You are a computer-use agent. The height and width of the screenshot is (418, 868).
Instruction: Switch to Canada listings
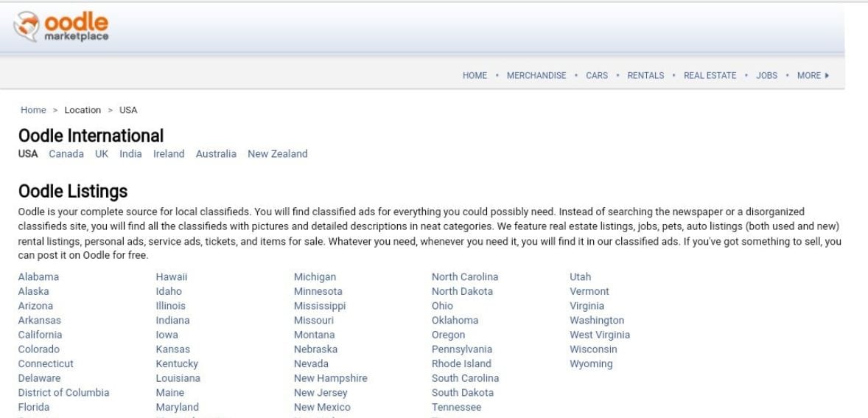tap(66, 154)
